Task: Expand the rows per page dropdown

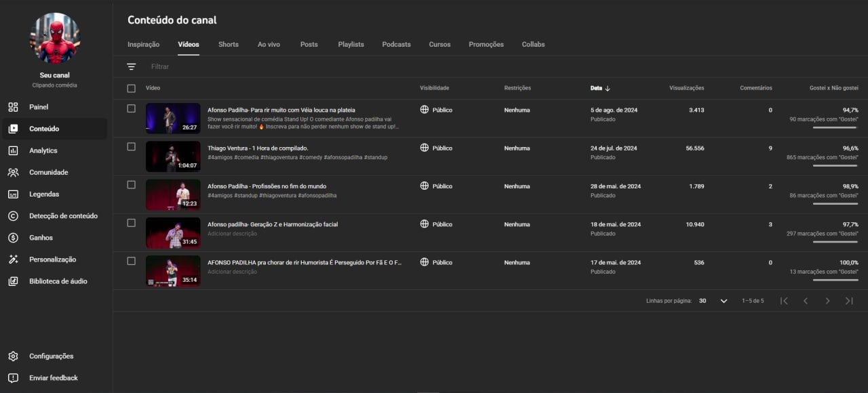Action: [x=724, y=301]
